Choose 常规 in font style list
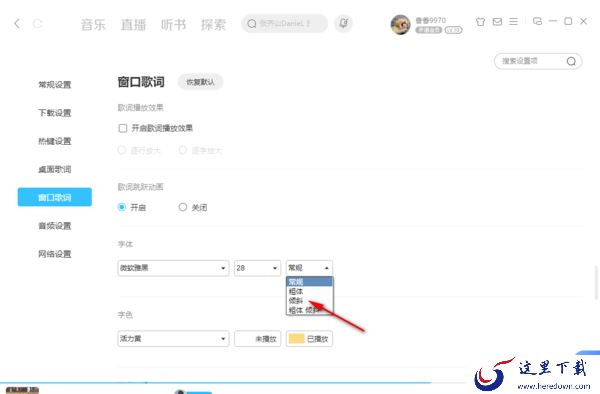600x394 pixels. pos(310,282)
